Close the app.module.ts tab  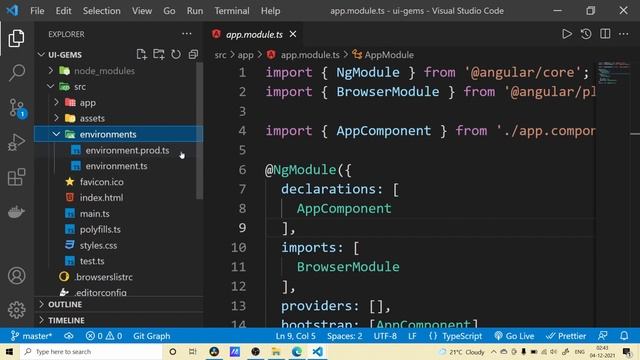point(293,34)
